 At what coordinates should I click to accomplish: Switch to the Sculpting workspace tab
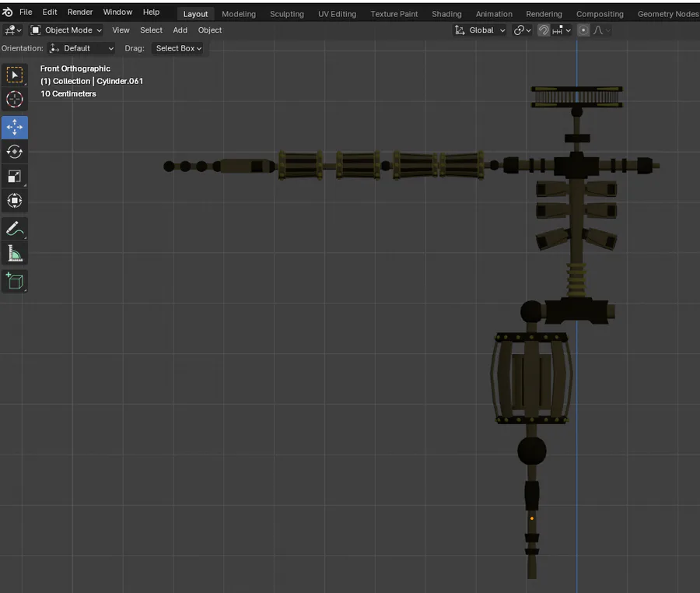pos(287,14)
